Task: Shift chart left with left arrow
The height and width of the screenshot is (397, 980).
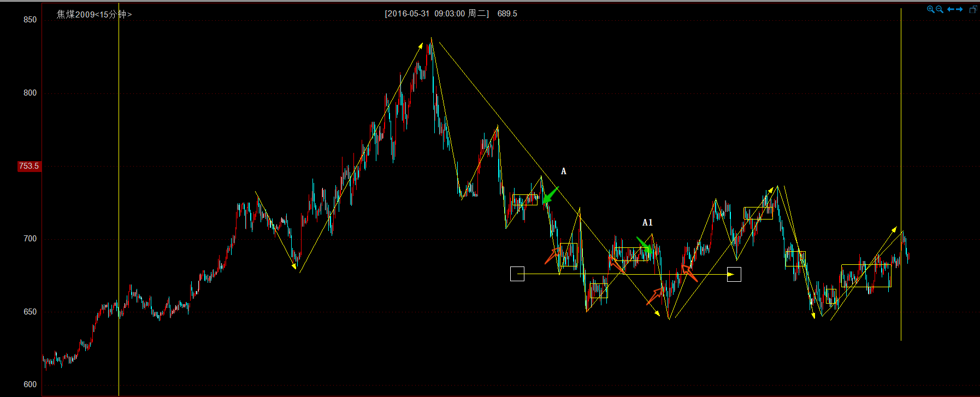Action: point(951,9)
